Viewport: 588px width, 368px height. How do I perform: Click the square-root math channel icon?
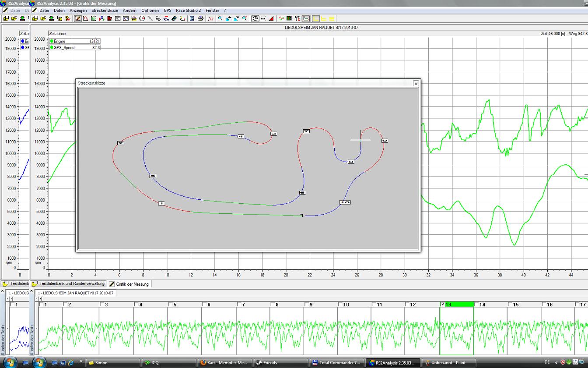pos(210,18)
